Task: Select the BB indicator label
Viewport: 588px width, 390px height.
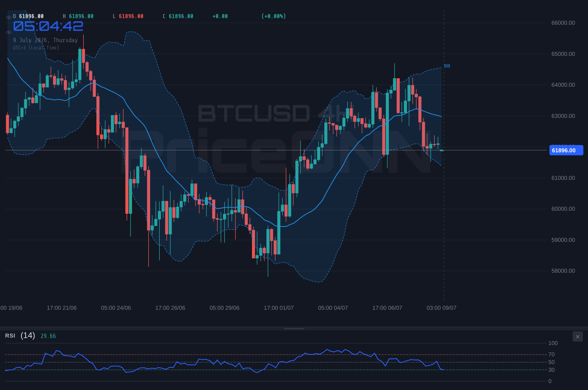Action: click(x=447, y=66)
